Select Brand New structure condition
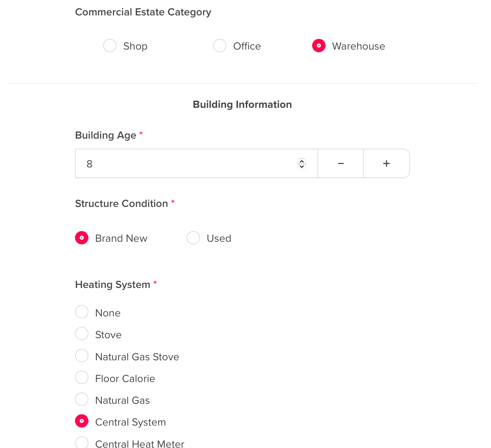Image resolution: width=491 pixels, height=448 pixels. 82,238
